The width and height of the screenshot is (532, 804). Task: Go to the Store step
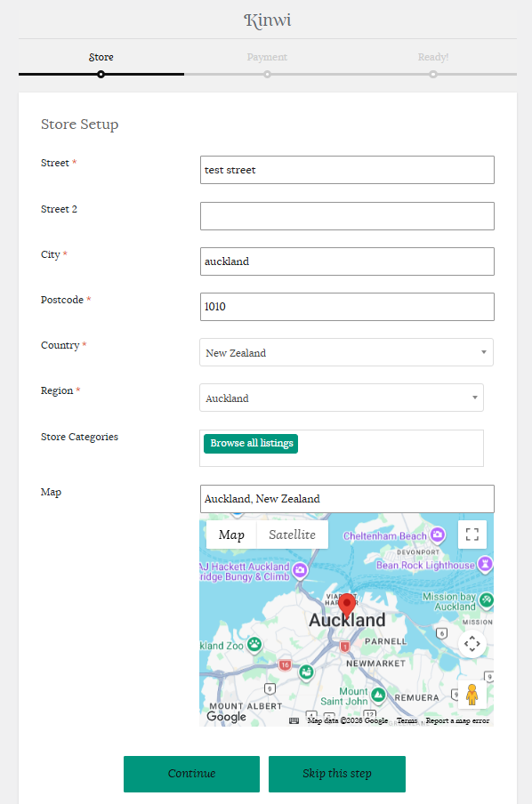click(101, 57)
